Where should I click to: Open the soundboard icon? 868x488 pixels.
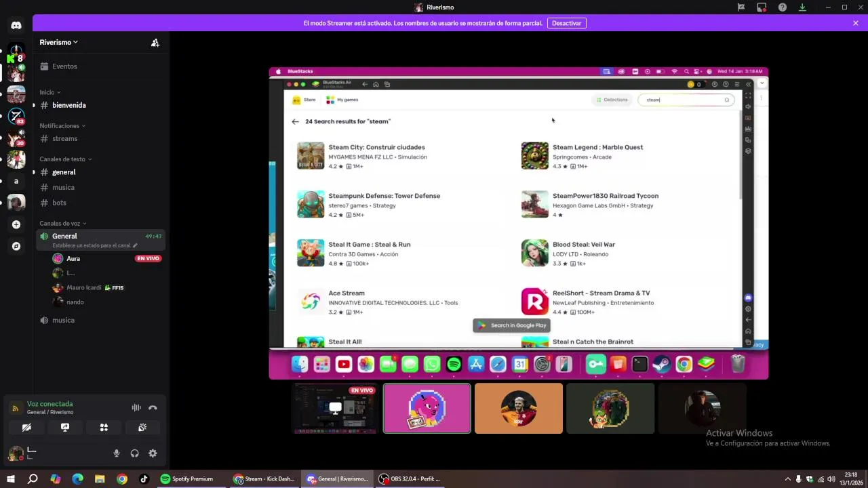pyautogui.click(x=142, y=428)
